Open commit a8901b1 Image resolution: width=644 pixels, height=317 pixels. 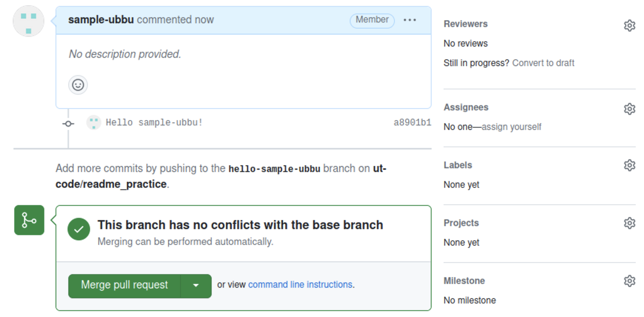tap(412, 123)
